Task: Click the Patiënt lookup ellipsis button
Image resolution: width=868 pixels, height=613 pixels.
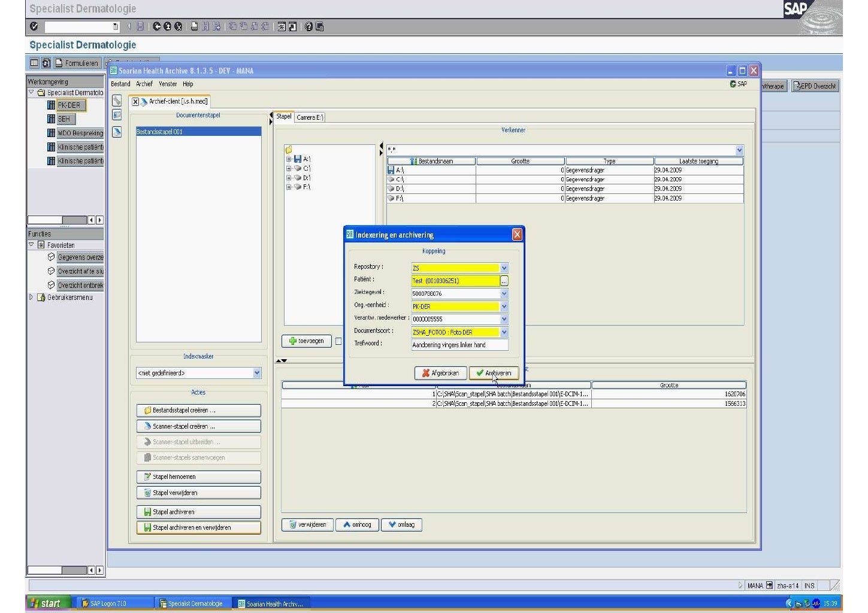Action: [504, 281]
